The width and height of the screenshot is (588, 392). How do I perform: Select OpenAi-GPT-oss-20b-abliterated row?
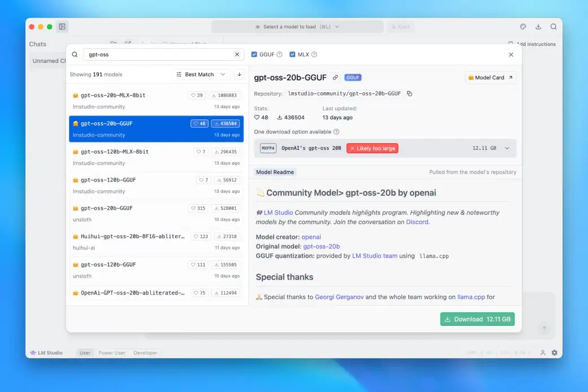[157, 294]
